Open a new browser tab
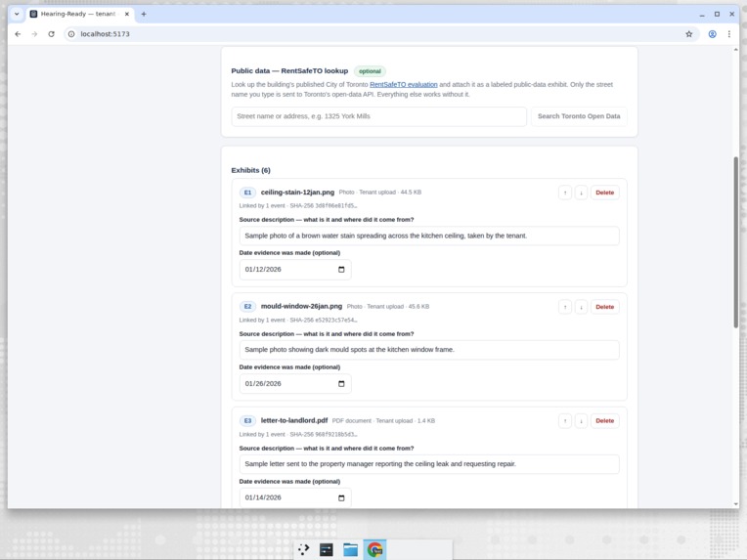The width and height of the screenshot is (747, 560). click(x=144, y=14)
